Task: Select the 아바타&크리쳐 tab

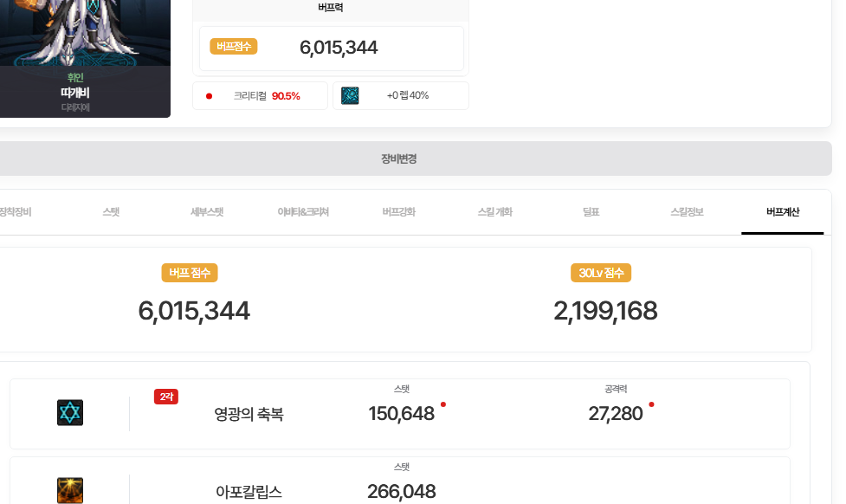Action: (x=303, y=212)
